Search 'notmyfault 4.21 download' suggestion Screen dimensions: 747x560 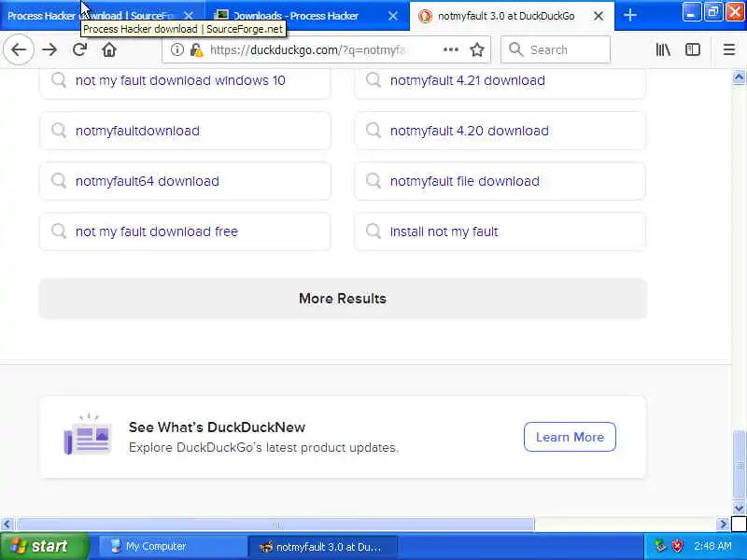pyautogui.click(x=500, y=80)
